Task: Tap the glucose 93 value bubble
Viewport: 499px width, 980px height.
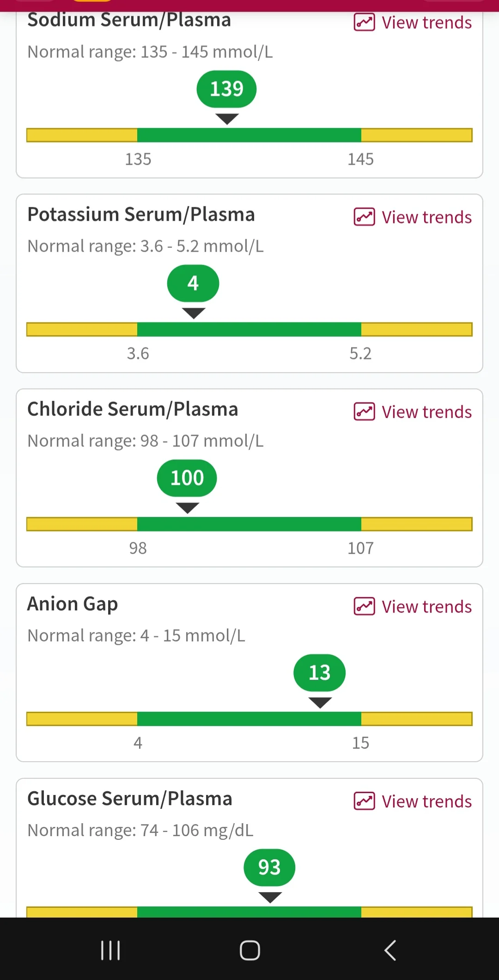Action: pos(269,867)
